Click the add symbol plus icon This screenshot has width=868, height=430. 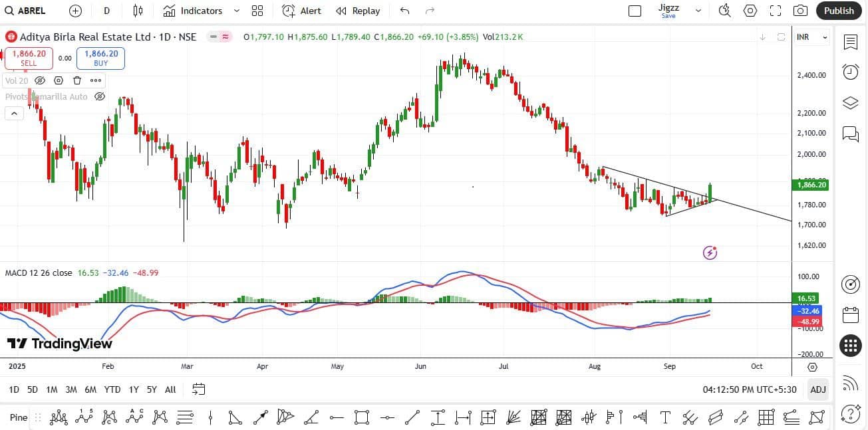coord(75,11)
